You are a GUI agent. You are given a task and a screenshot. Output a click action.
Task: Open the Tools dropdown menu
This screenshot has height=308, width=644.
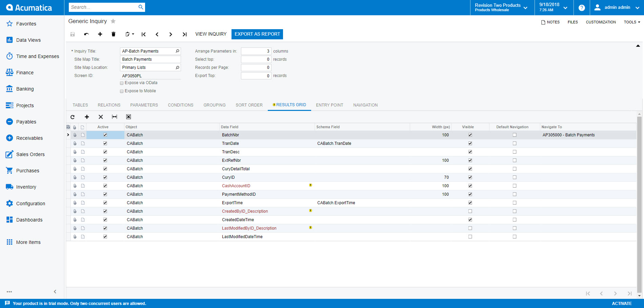pyautogui.click(x=632, y=22)
